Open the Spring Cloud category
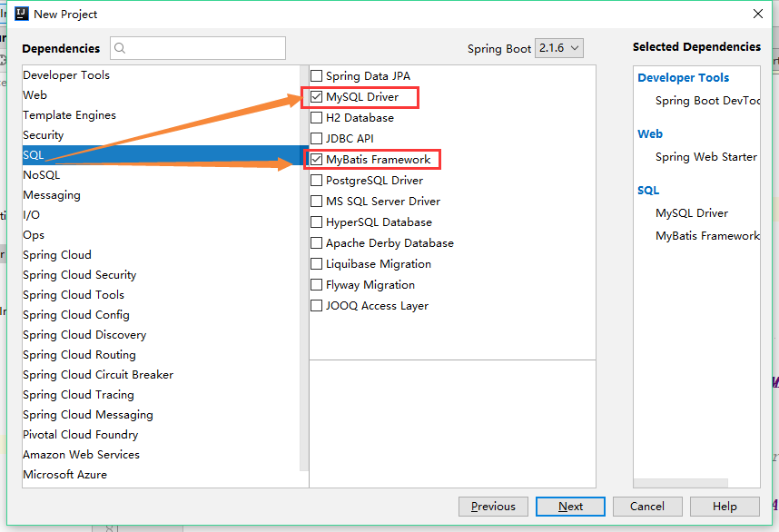This screenshot has height=532, width=779. [x=161, y=255]
